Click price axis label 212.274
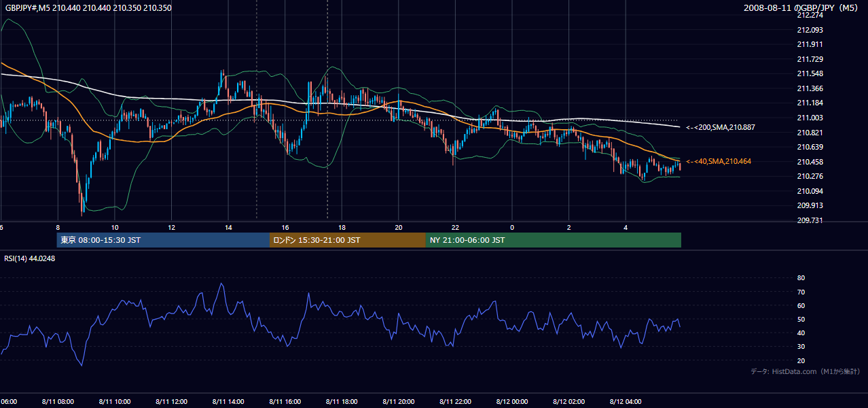The height and width of the screenshot is (408, 868). pos(810,15)
